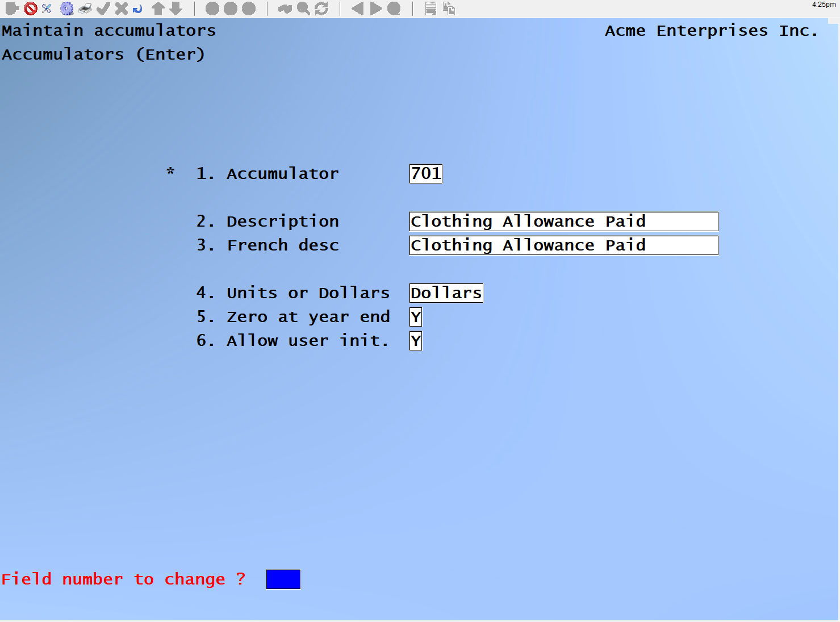Click the blue Field number to change box
This screenshot has height=622, width=840.
tap(283, 579)
